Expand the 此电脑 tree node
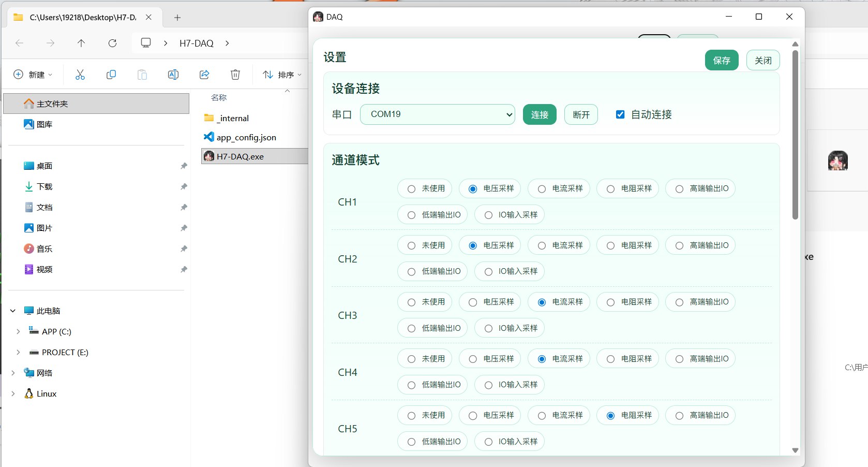Viewport: 868px width, 467px height. pyautogui.click(x=13, y=311)
